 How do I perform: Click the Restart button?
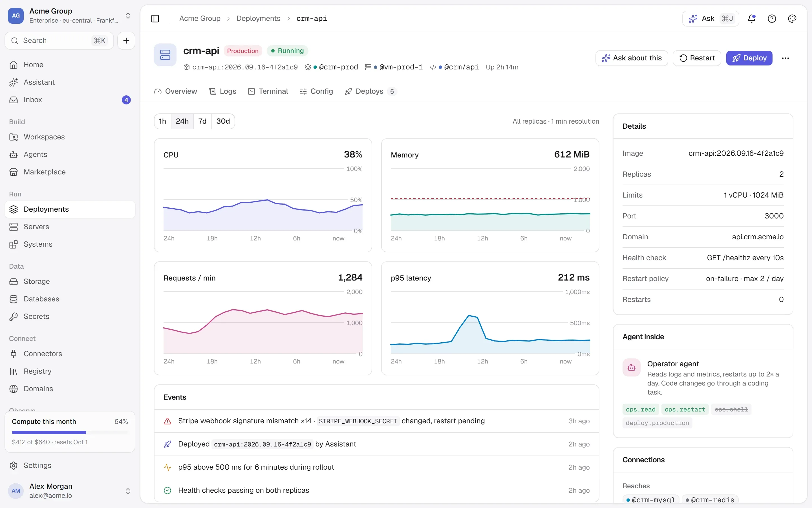[697, 58]
